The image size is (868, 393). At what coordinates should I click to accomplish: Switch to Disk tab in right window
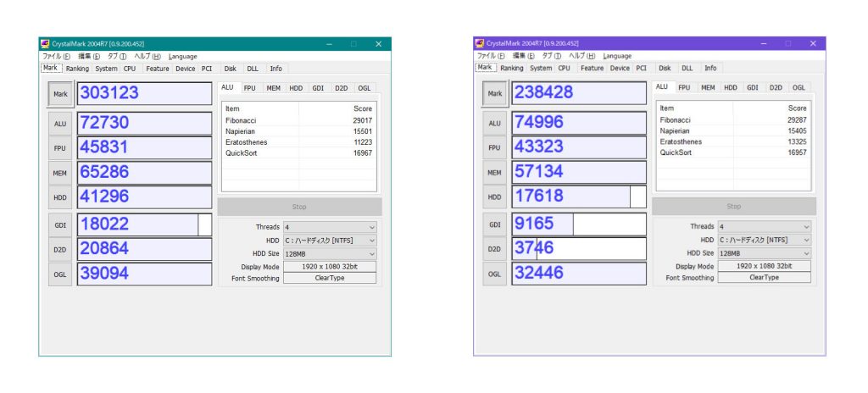pos(665,68)
